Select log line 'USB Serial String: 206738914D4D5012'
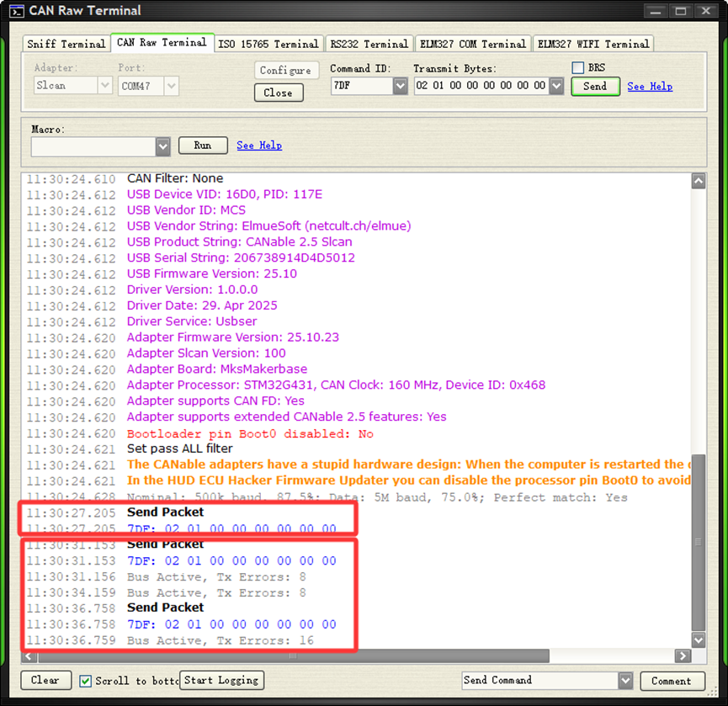 pyautogui.click(x=241, y=257)
